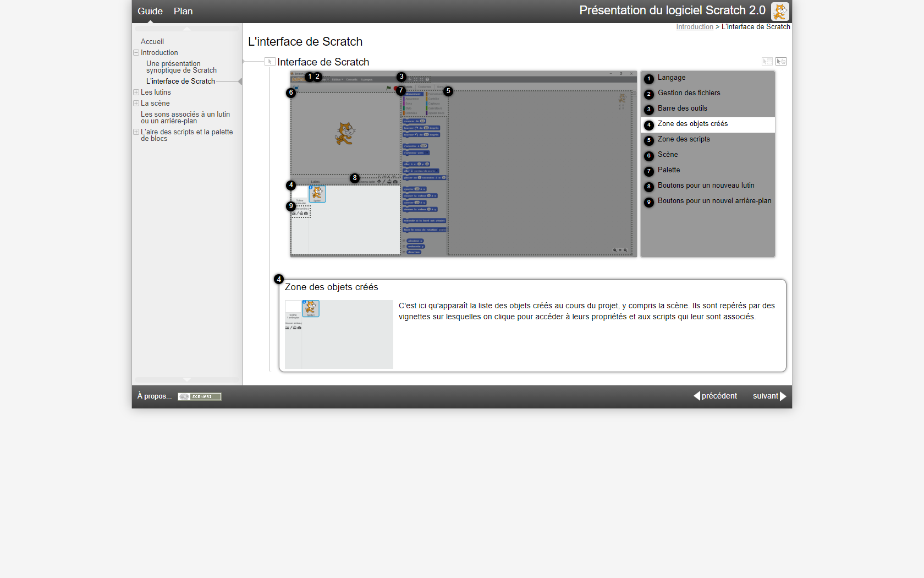Image resolution: width=924 pixels, height=578 pixels.
Task: Toggle the Interface de Scratch block icon
Action: (x=269, y=62)
